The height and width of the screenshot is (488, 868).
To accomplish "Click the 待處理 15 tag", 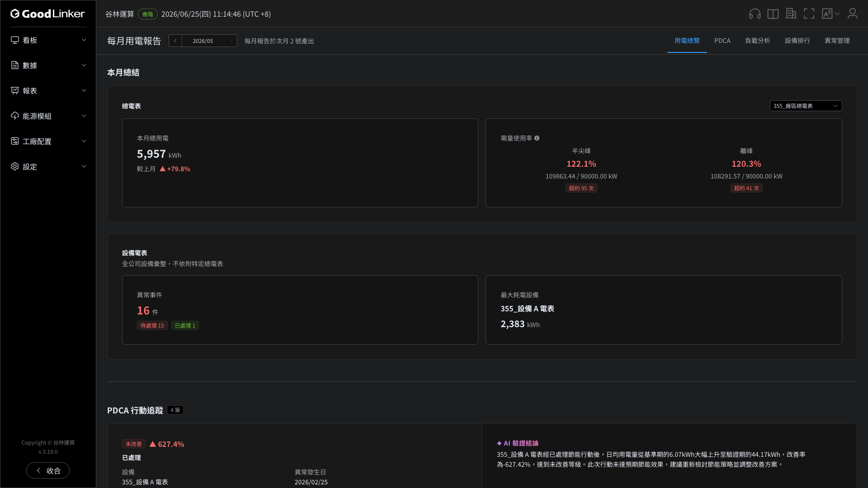I will [x=152, y=325].
